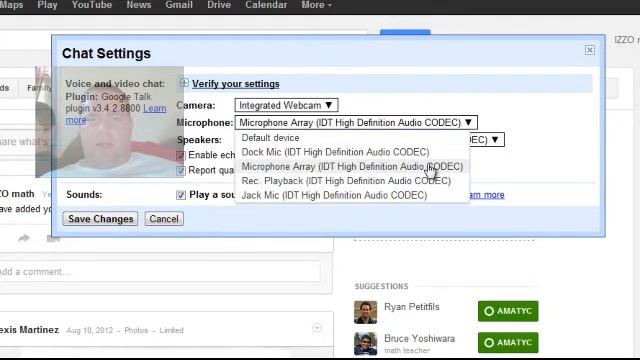The width and height of the screenshot is (640, 360).
Task: Open the Camera Integrated Webcam dropdown
Action: [286, 105]
